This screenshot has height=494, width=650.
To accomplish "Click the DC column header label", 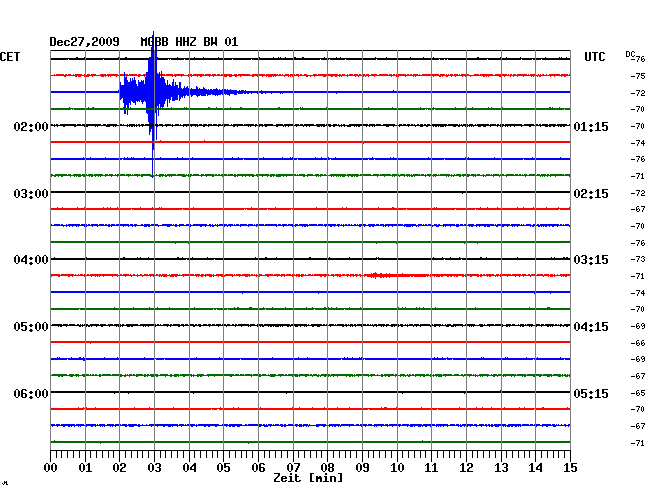I will (x=630, y=54).
